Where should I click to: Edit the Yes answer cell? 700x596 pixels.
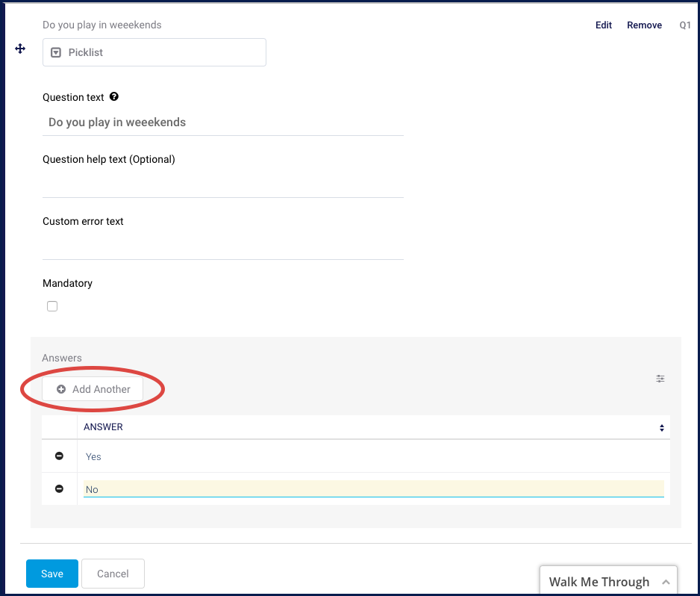click(x=374, y=456)
